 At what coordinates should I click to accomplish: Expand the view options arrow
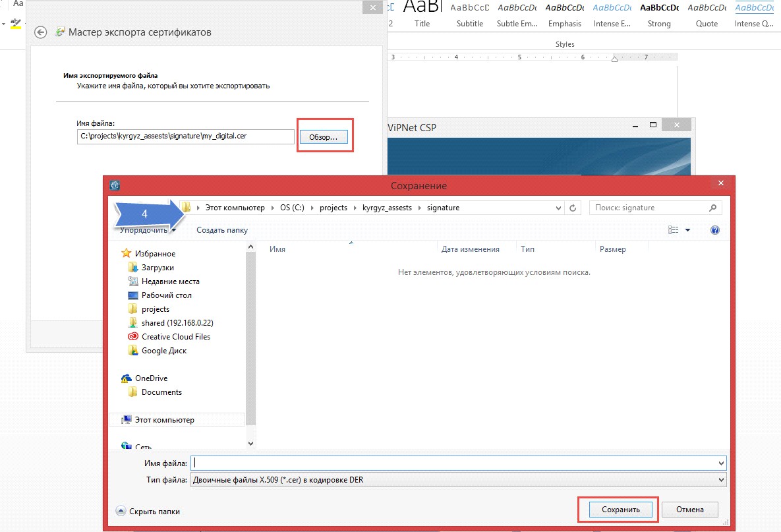click(x=688, y=229)
